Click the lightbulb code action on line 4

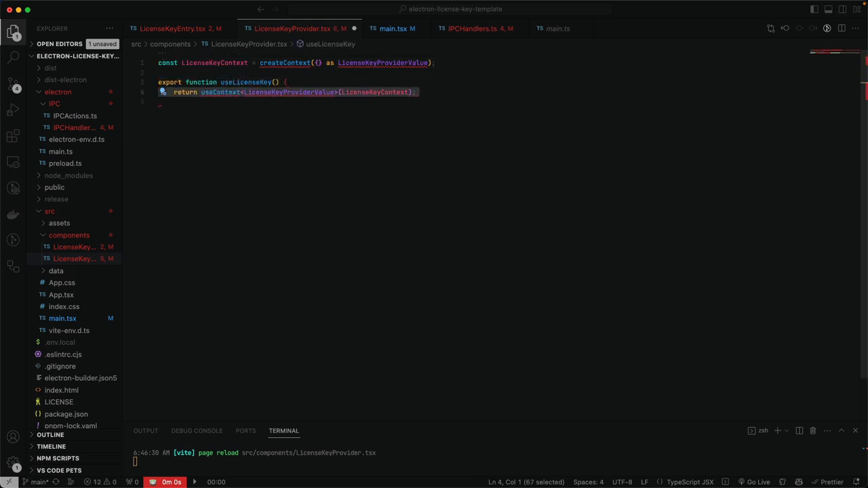pos(163,92)
